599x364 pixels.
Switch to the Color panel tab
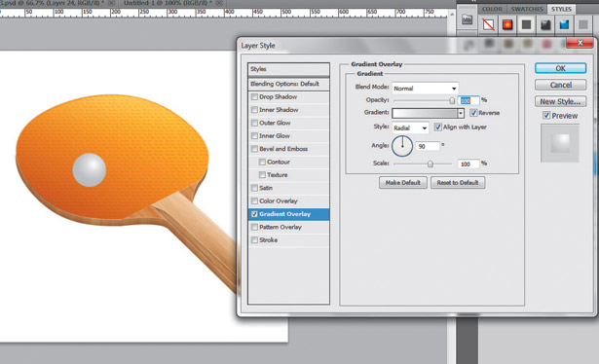tap(492, 9)
